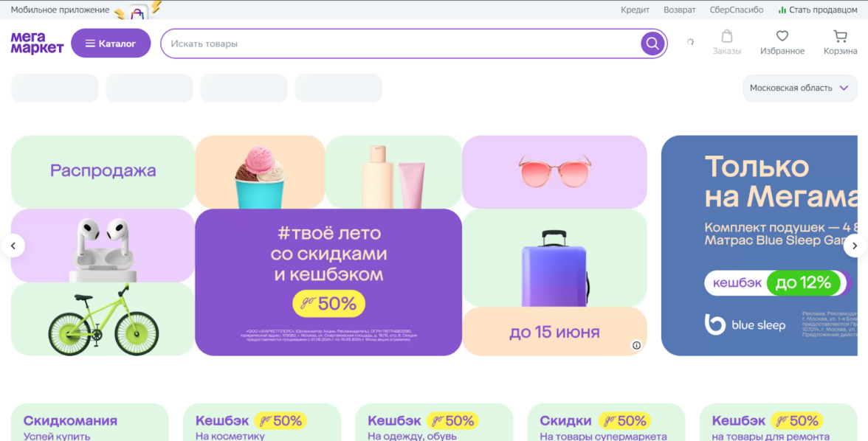Show next banner with right arrow
This screenshot has height=441, width=868.
pos(855,246)
